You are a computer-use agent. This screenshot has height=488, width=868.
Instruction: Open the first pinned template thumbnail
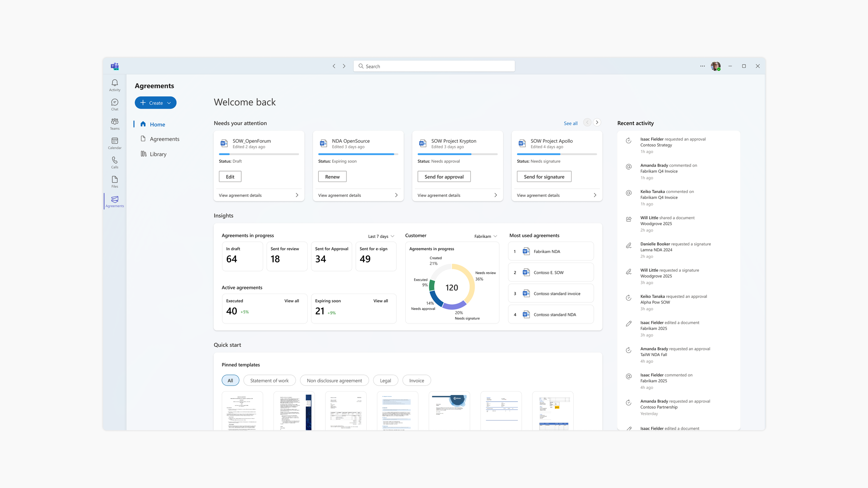point(242,411)
